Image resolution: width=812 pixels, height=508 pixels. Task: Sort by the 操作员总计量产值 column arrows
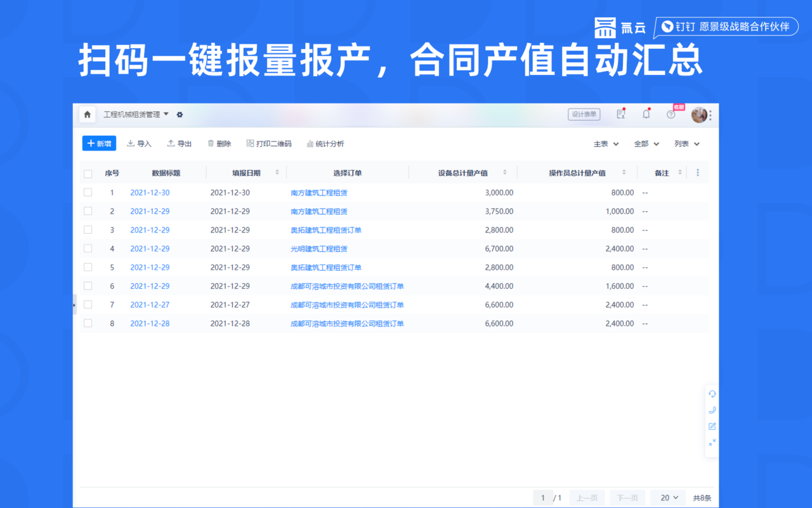click(624, 173)
